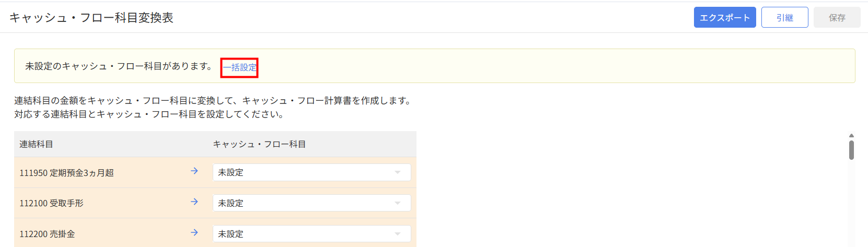Open the cash flow dropdown for 111950 定期預金3ヵ月超

311,172
